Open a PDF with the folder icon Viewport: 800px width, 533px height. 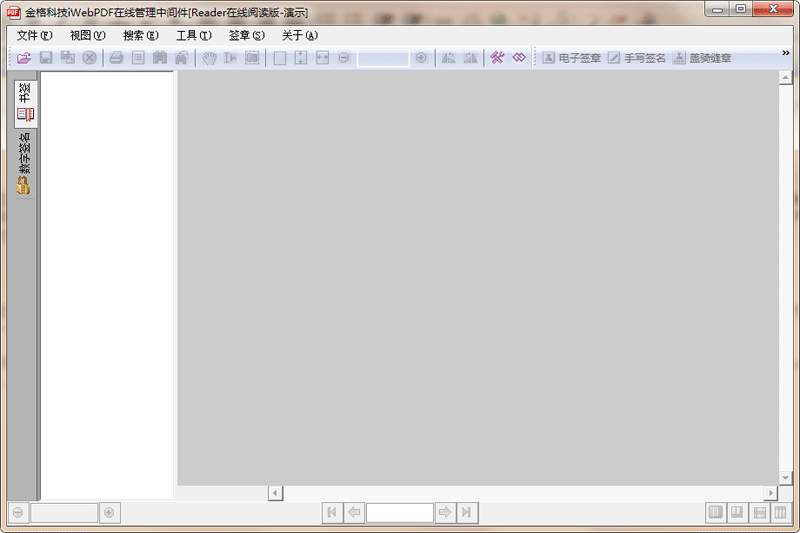coord(23,58)
